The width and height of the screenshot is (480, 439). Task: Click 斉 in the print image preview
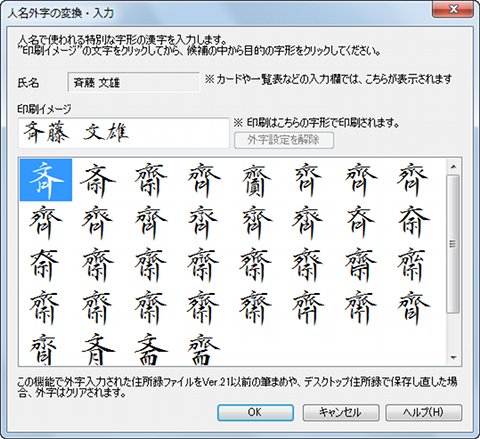tap(34, 132)
